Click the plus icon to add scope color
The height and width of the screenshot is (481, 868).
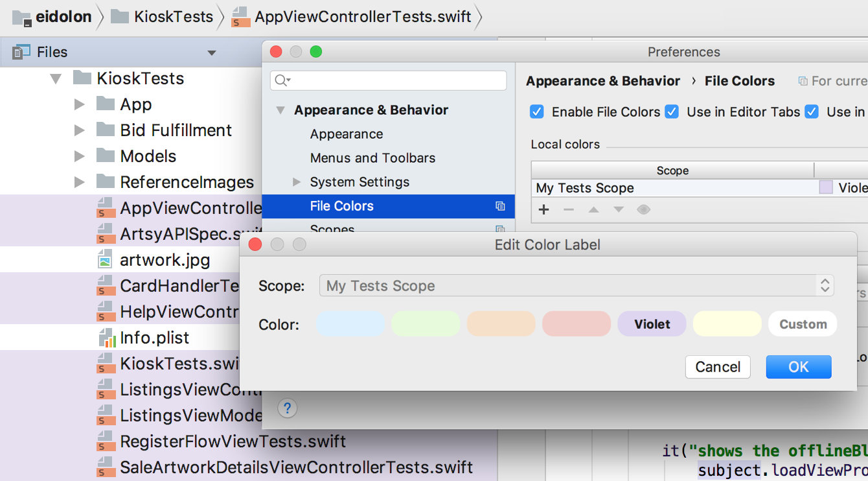click(544, 209)
